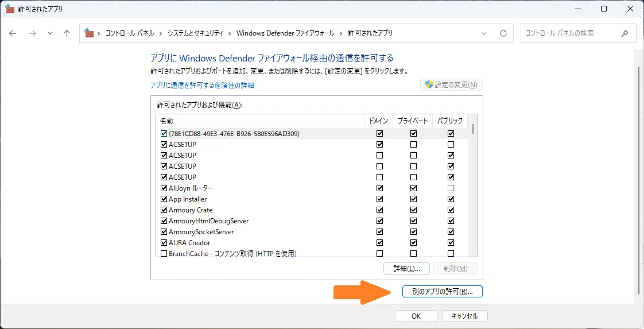Viewport: 644px width, 329px height.
Task: Toggle App Installer name checkbox
Action: pos(164,199)
